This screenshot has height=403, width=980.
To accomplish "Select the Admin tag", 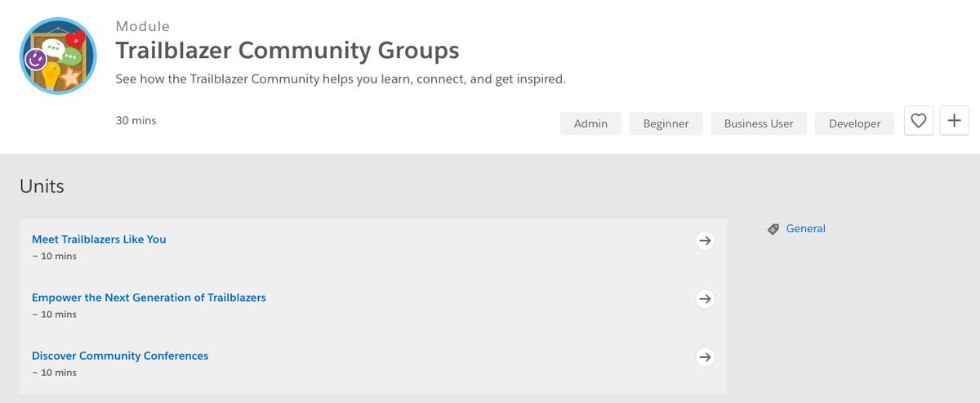I will 590,123.
